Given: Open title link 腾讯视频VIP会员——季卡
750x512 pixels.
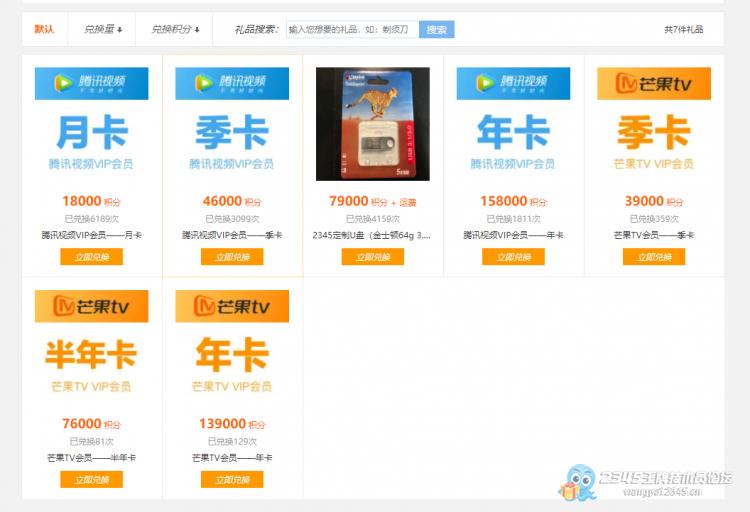Looking at the screenshot, I should pyautogui.click(x=232, y=235).
